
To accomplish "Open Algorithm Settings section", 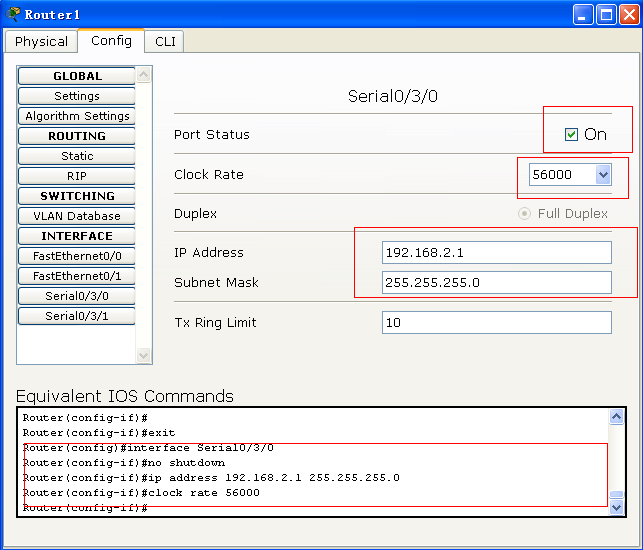I will 77,116.
